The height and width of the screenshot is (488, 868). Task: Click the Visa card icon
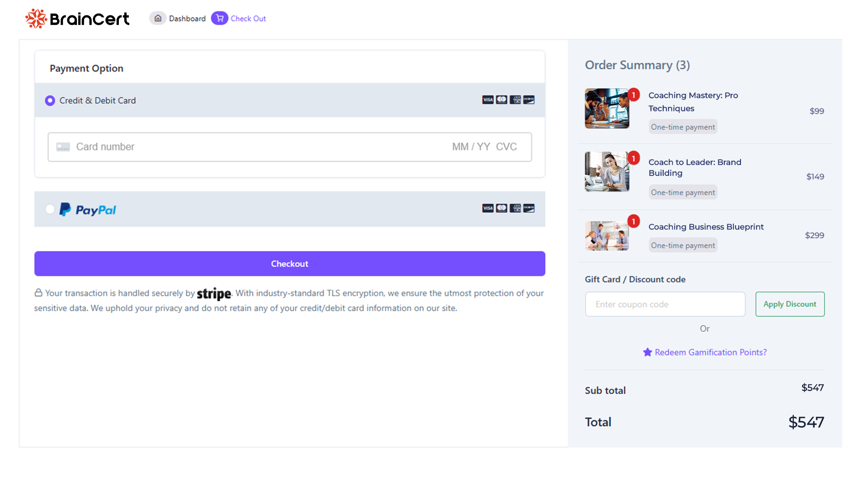coord(488,100)
